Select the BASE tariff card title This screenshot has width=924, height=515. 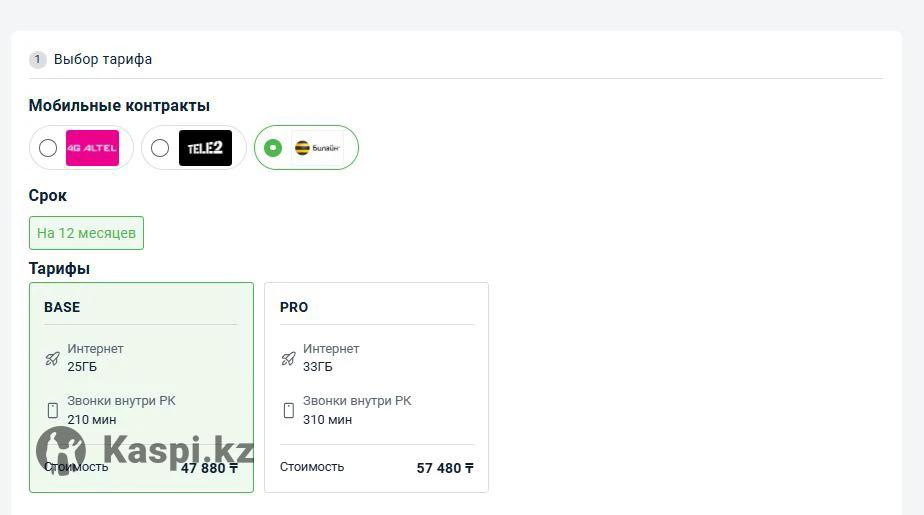[62, 307]
